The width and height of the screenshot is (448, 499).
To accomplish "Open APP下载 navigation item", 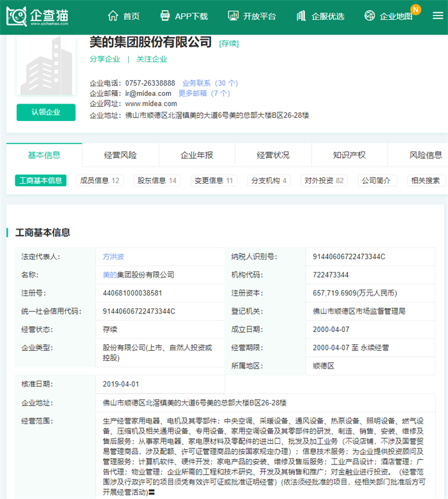I will click(191, 16).
